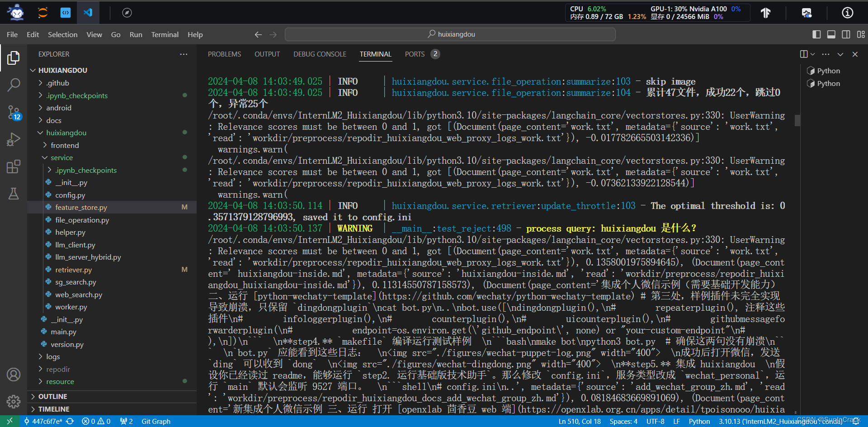The height and width of the screenshot is (427, 868).
Task: Go forward with the right arrow
Action: click(273, 34)
